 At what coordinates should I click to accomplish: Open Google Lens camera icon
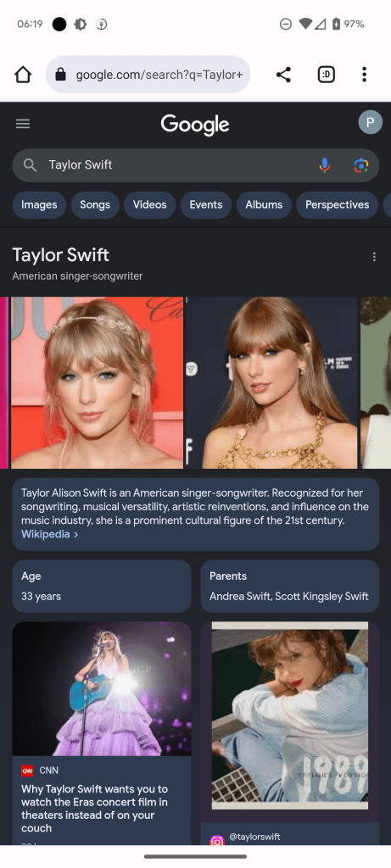click(361, 165)
